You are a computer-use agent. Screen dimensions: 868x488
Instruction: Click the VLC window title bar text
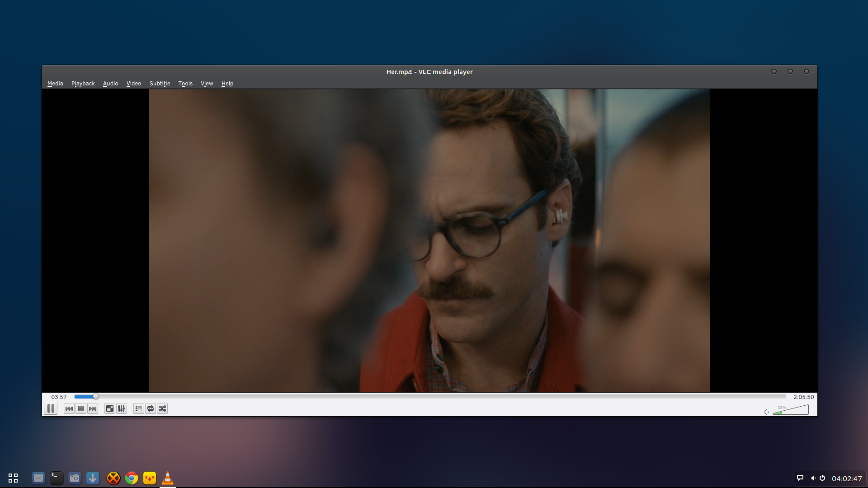pyautogui.click(x=429, y=72)
